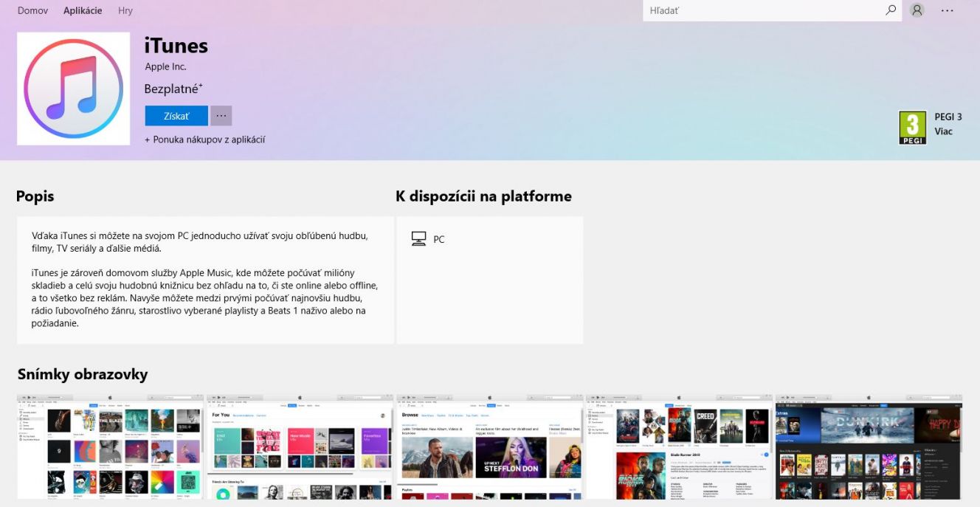Open the Domov tab
Viewport: 980px width, 507px height.
point(32,11)
